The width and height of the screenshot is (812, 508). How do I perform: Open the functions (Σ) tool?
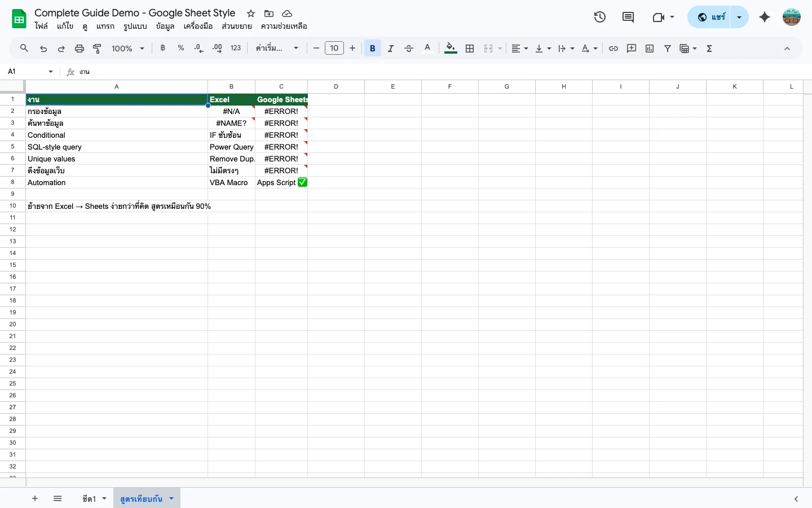pos(709,48)
